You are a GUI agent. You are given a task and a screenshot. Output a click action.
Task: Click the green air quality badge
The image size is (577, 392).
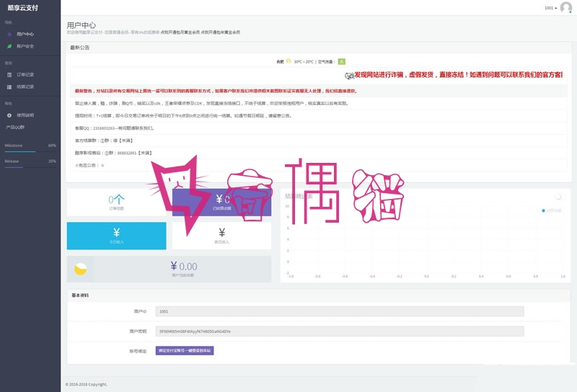tap(341, 61)
